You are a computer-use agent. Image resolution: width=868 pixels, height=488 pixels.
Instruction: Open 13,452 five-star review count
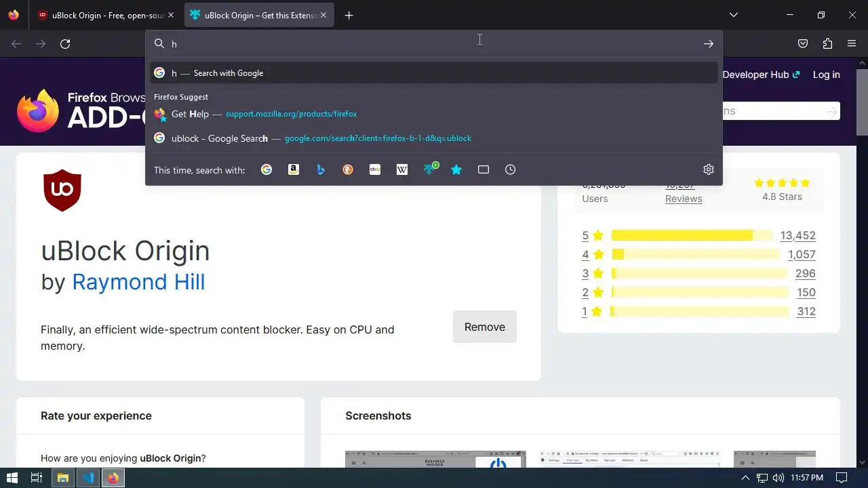[x=798, y=236]
